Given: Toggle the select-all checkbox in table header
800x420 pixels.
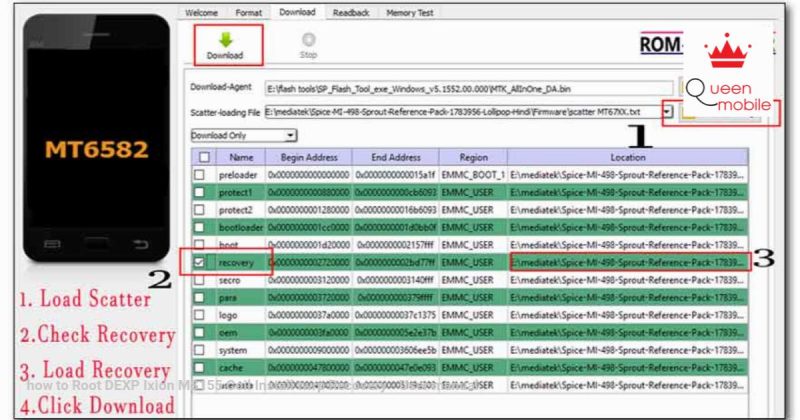Looking at the screenshot, I should click(x=204, y=157).
